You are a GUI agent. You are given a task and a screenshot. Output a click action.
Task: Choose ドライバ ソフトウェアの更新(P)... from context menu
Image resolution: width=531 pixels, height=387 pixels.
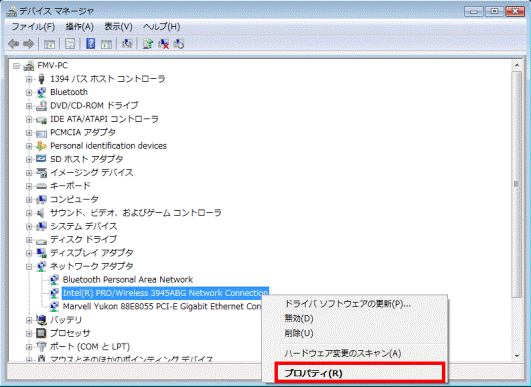click(348, 304)
